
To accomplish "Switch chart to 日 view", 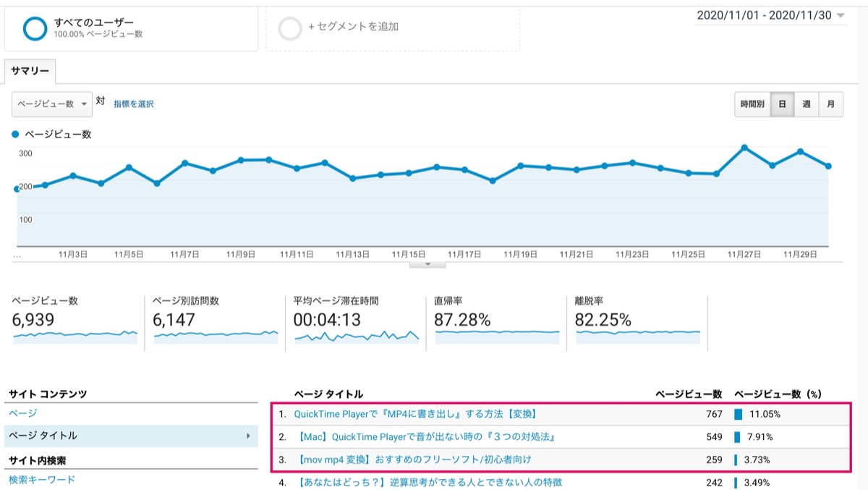I will 782,104.
